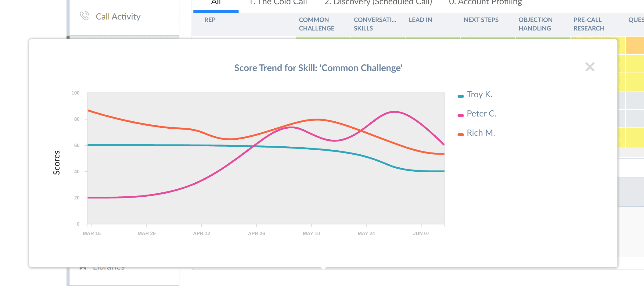Open the Discovery (Scheduled Call) tab
This screenshot has width=644, height=286.
[378, 3]
